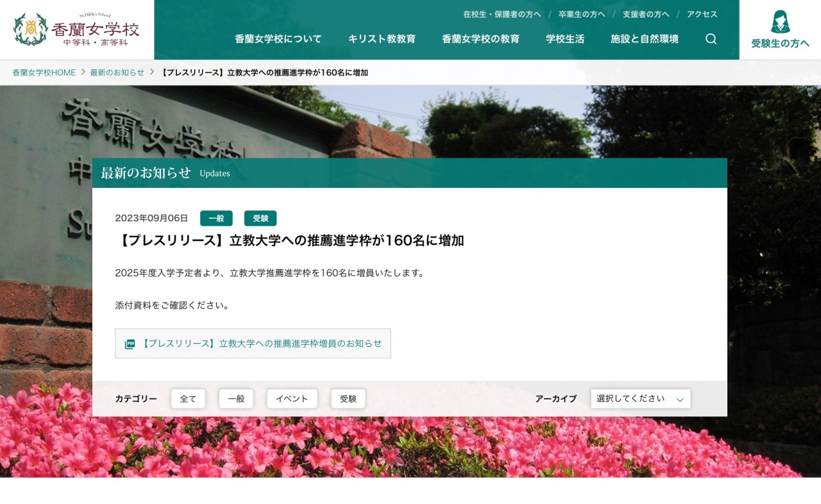Click the breadcrumb arrow after 最新のお知らせ
Image resolution: width=821 pixels, height=504 pixels.
(151, 72)
